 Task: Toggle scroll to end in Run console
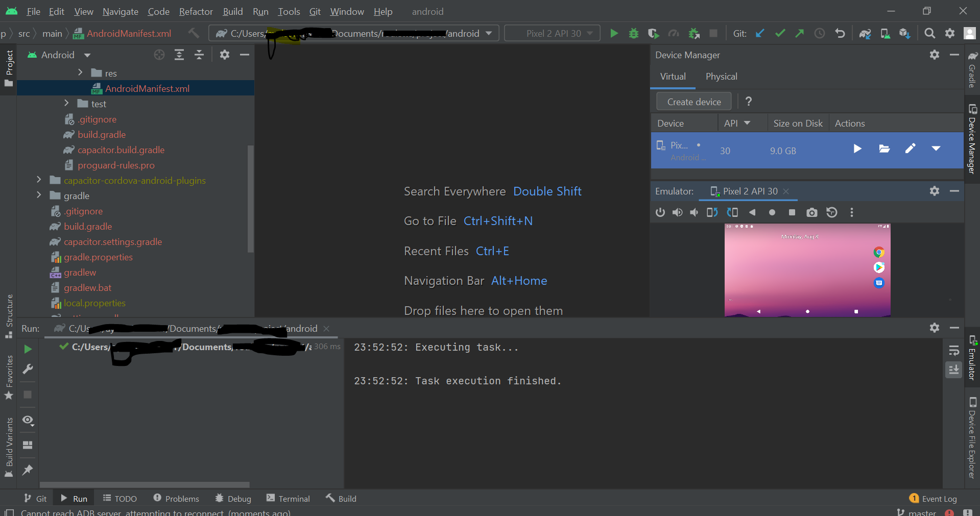(953, 370)
